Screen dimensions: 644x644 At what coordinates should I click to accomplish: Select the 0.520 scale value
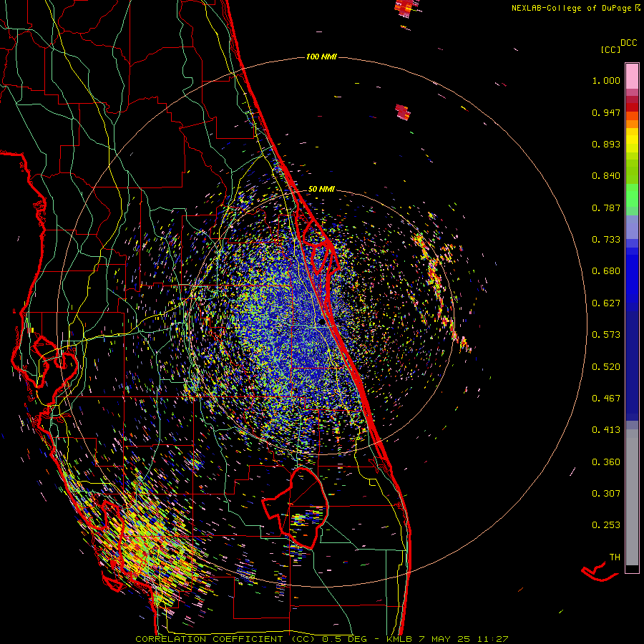tap(606, 367)
